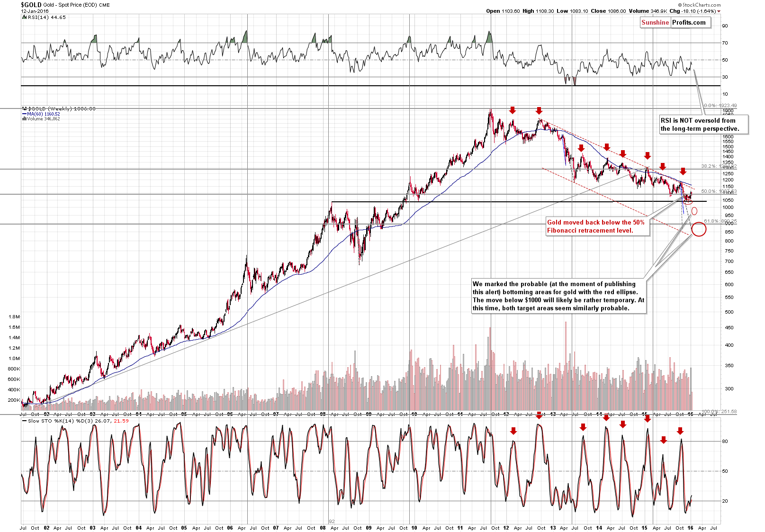Image resolution: width=765 pixels, height=532 pixels.
Task: Click the 80 level on stochastic axis
Action: pos(725,441)
